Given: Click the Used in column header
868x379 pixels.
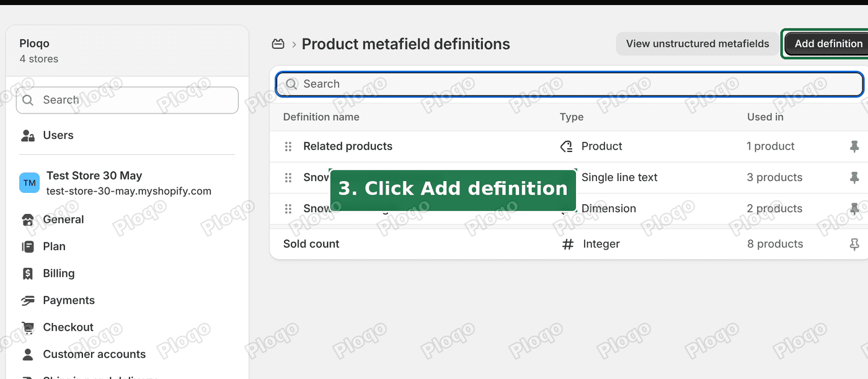Looking at the screenshot, I should [x=765, y=117].
